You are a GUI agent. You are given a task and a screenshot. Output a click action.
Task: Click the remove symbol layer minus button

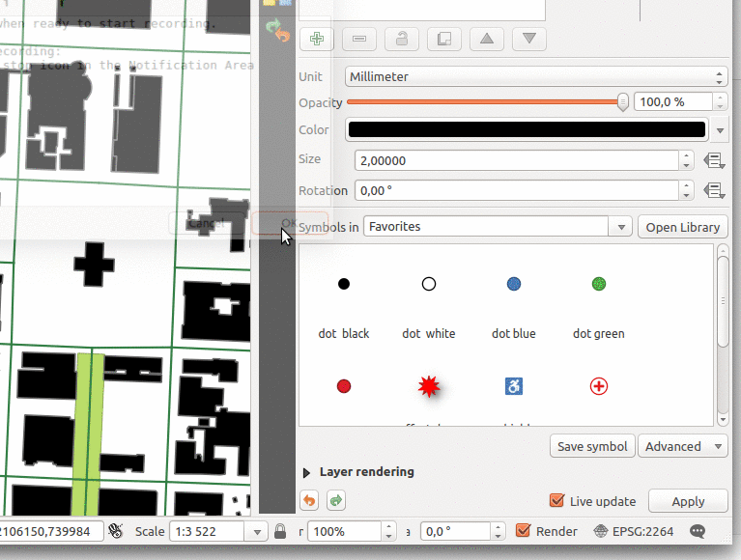(x=359, y=39)
